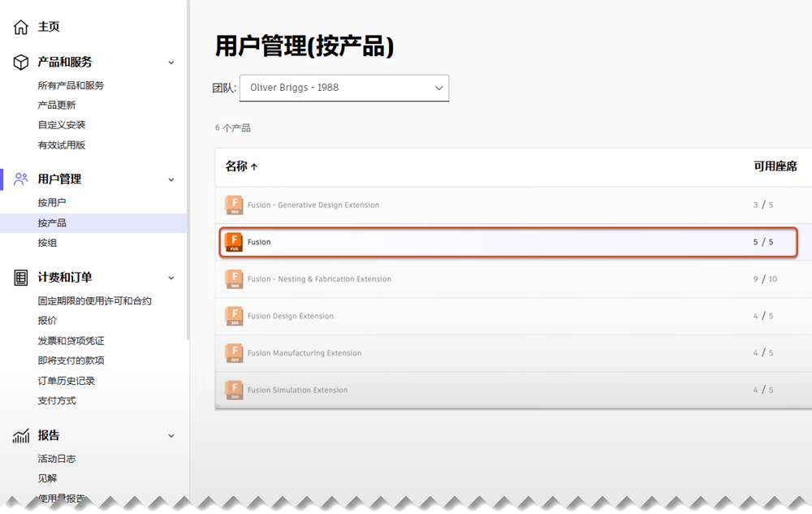Screen dimensions: 812x514
Task: Collapse the 产品和服务 section chevron
Action: click(x=171, y=63)
